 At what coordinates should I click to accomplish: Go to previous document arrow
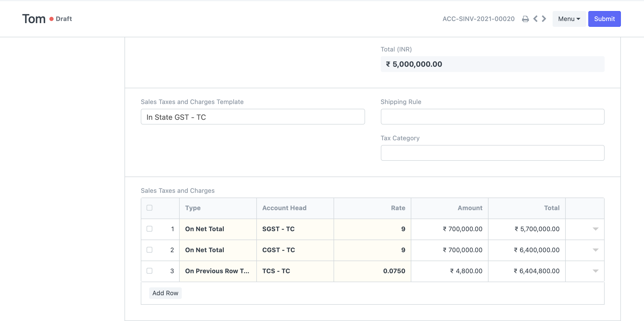(536, 19)
